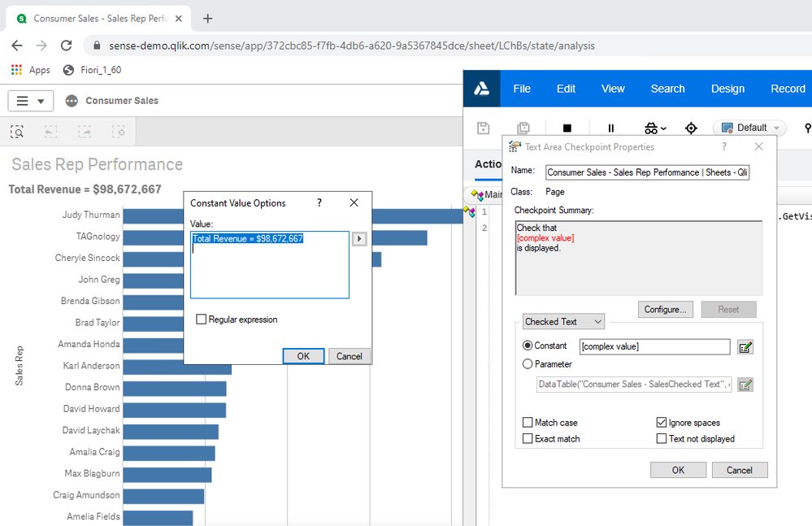Image resolution: width=812 pixels, height=526 pixels.
Task: Click Cancel in Checkpoint Properties dialog
Action: [739, 470]
